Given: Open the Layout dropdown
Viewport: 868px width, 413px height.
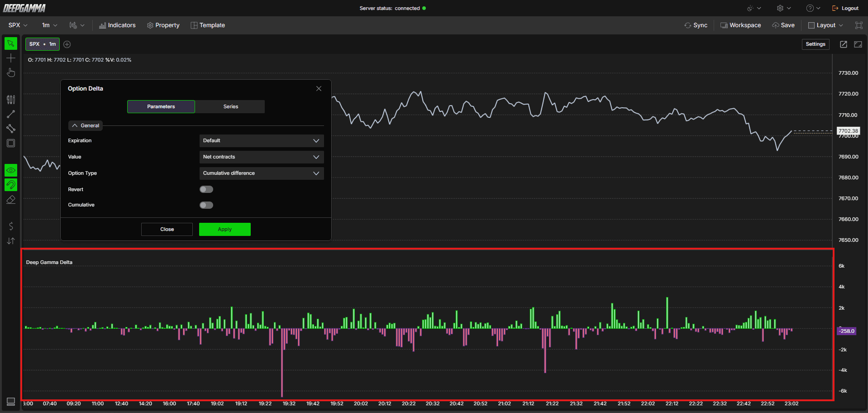Looking at the screenshot, I should [x=825, y=25].
